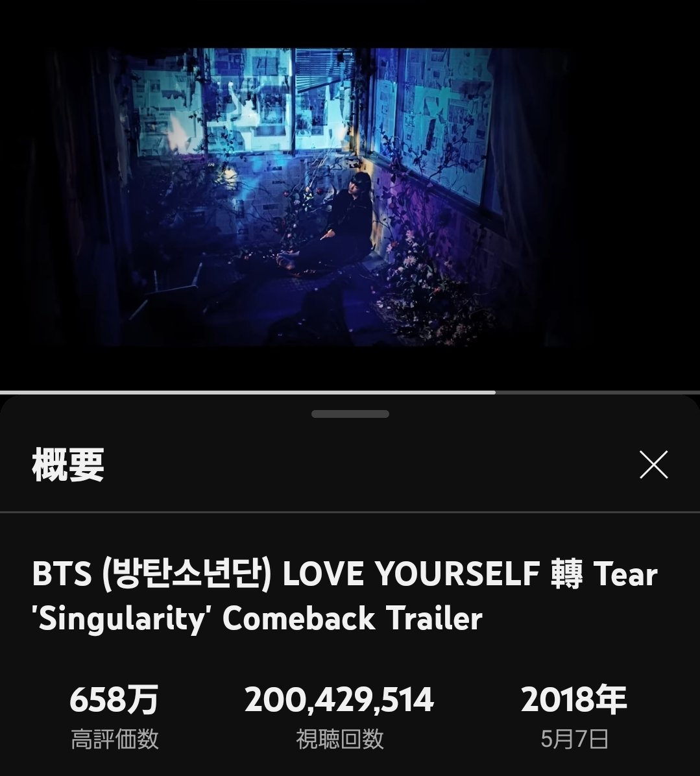The image size is (700, 776).
Task: Click the 'Singularity' Comeback Trailer title line
Action: click(258, 618)
